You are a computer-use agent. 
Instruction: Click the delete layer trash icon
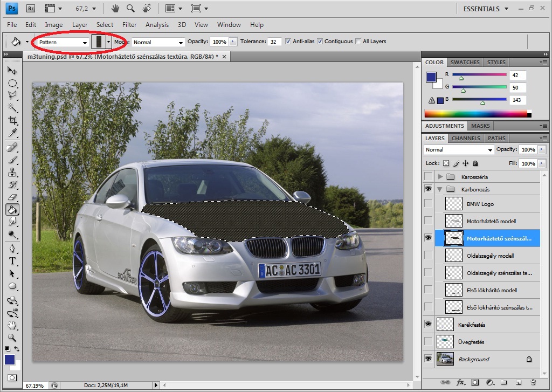533,382
